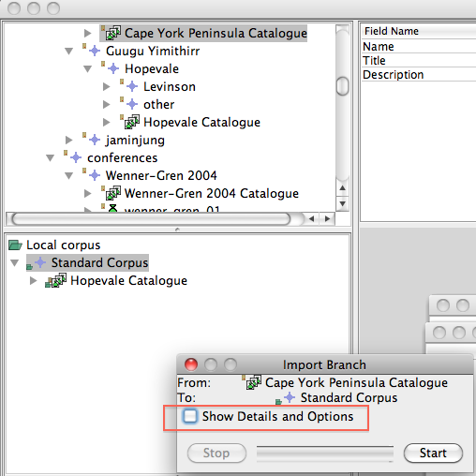This screenshot has height=476, width=476.
Task: Click the Local corpus folder icon
Action: (x=15, y=245)
